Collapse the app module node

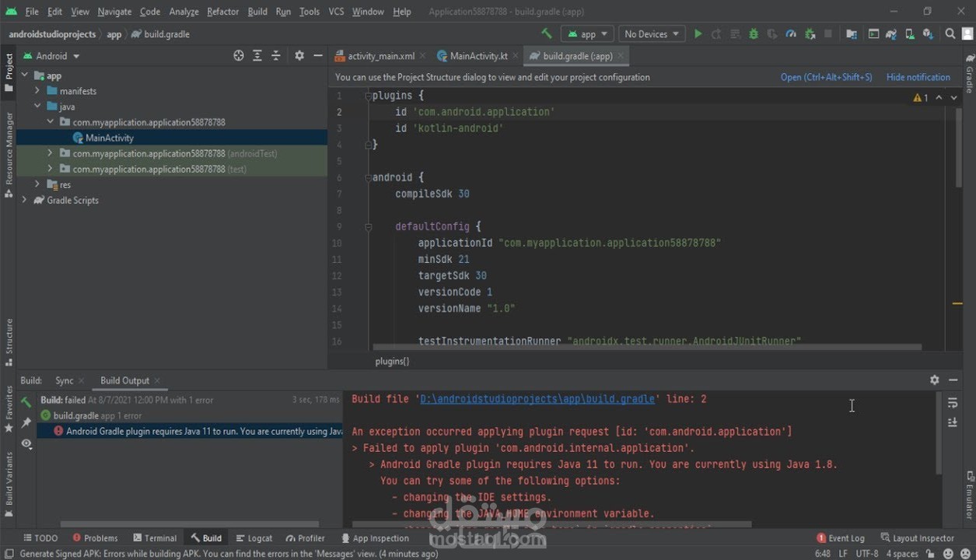(25, 75)
